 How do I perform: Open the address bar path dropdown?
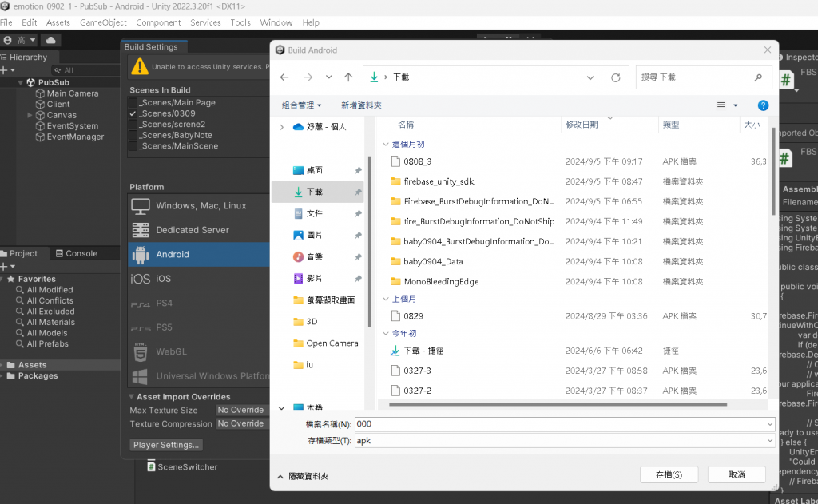(590, 77)
